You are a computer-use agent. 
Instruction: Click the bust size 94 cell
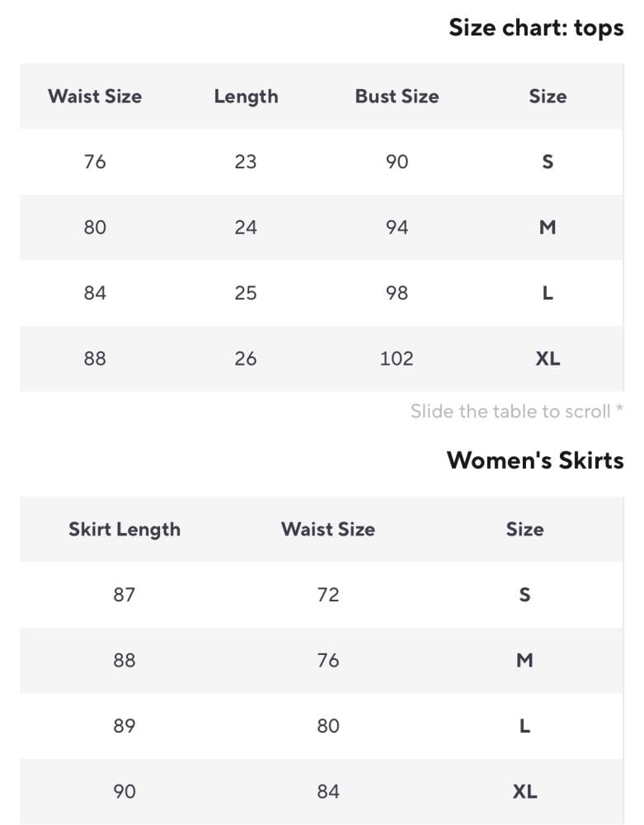(x=397, y=228)
